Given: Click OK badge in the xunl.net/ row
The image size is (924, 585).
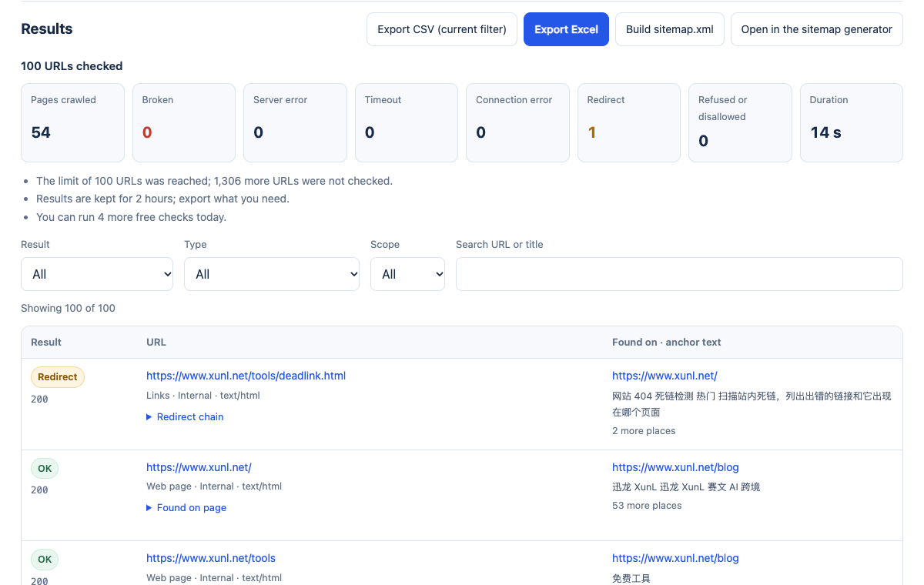Looking at the screenshot, I should pyautogui.click(x=45, y=468).
